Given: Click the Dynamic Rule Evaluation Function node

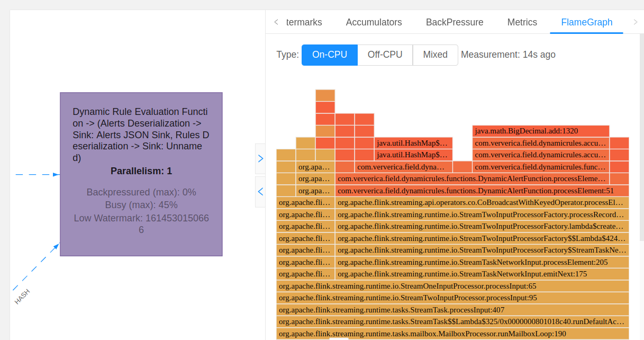Looking at the screenshot, I should click(x=141, y=174).
